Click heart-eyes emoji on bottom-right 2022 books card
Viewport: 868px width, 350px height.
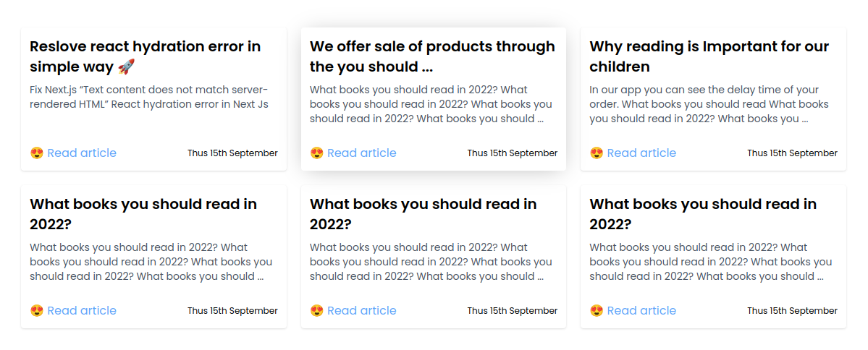click(597, 310)
